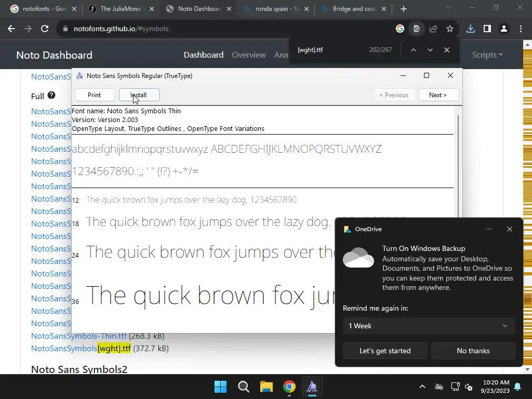The width and height of the screenshot is (532, 399).
Task: Click the find-in-page search icon in address bar
Action: [417, 29]
